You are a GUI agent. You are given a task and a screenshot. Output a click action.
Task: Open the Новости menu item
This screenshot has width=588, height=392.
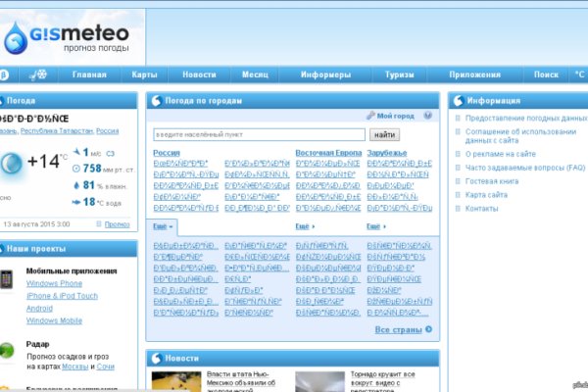point(199,74)
